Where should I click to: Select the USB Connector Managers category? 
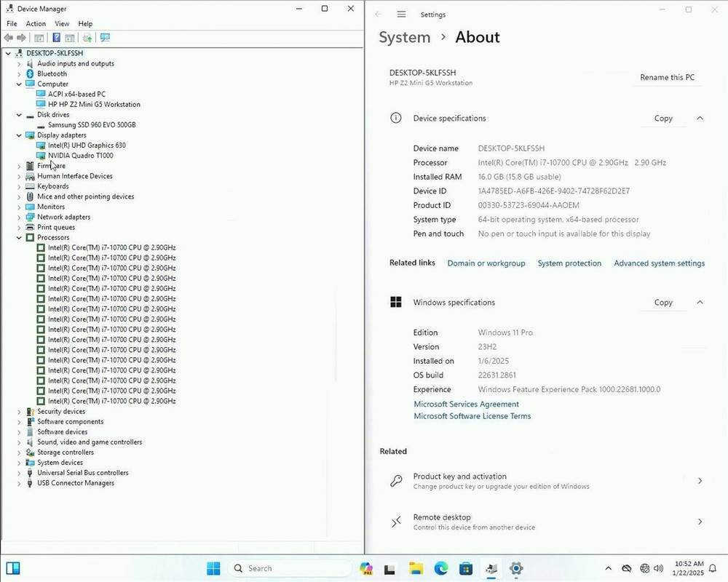click(x=76, y=482)
